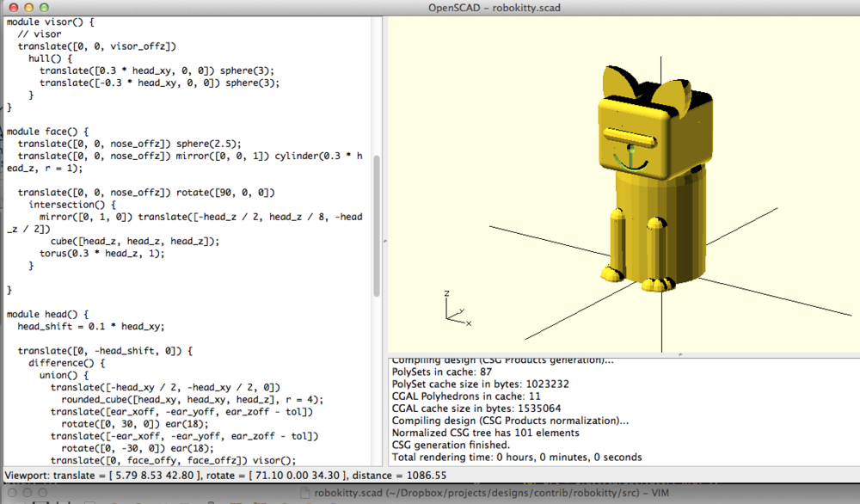Viewport: 860px width, 504px height.
Task: Close the OpenSCAD window with red button
Action: (10, 8)
